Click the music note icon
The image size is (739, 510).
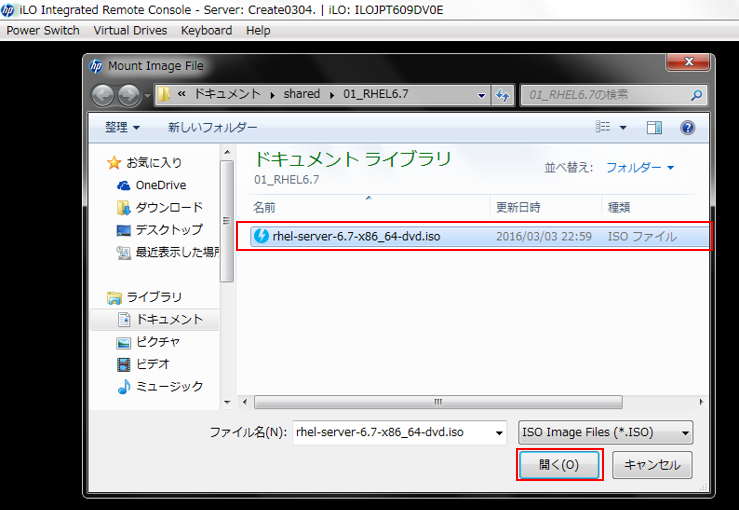click(x=123, y=387)
